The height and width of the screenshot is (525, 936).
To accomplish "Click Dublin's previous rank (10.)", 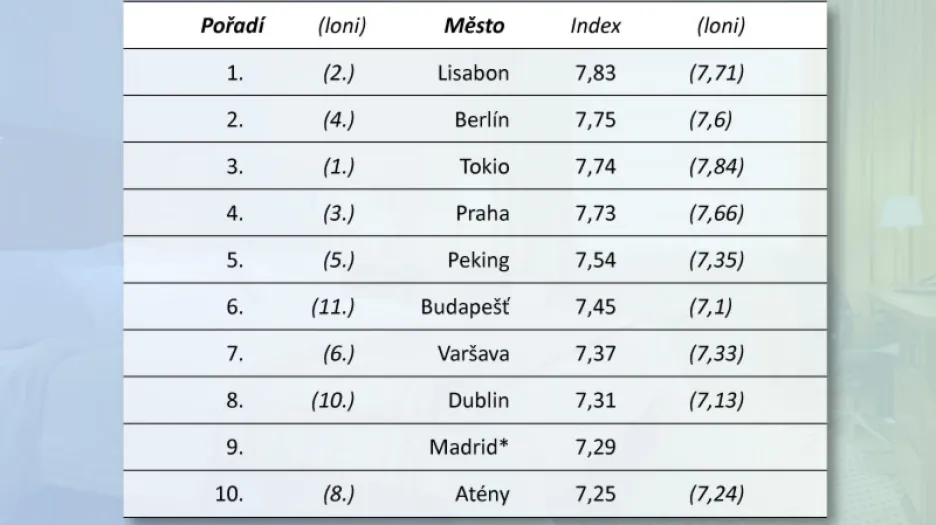I will (332, 400).
